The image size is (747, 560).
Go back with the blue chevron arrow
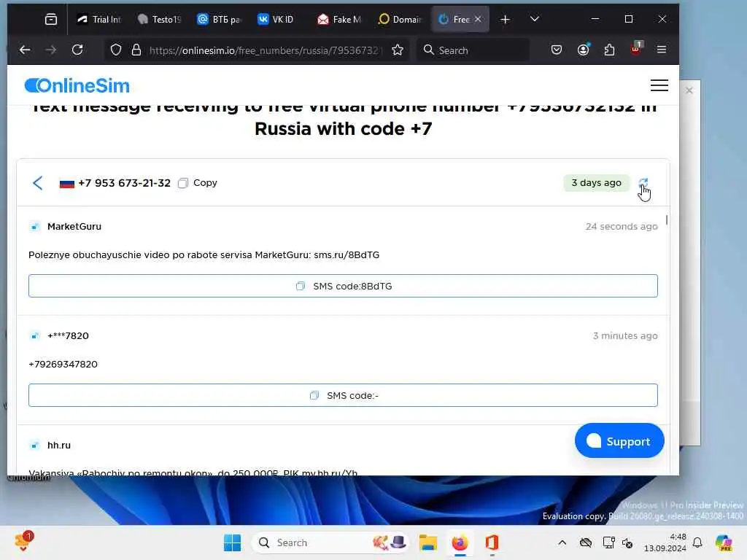point(38,183)
